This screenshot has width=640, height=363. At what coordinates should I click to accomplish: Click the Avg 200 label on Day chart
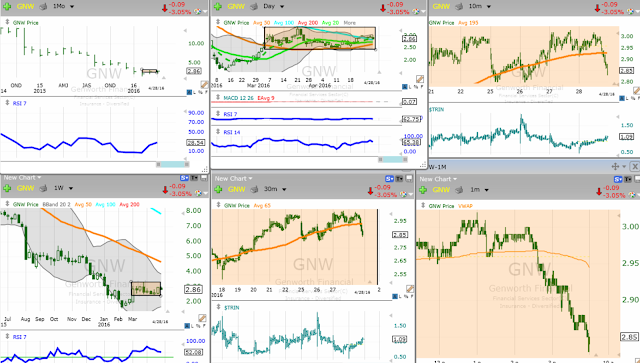click(308, 23)
